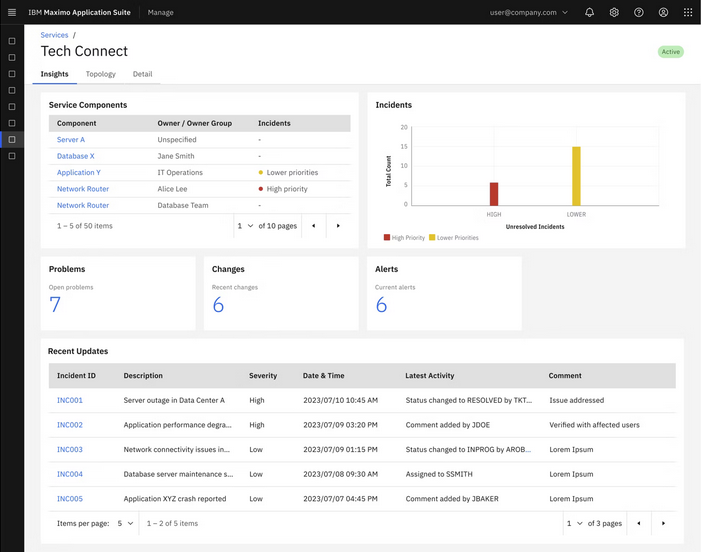Open the app switcher grid icon
The width and height of the screenshot is (701, 553).
[688, 12]
